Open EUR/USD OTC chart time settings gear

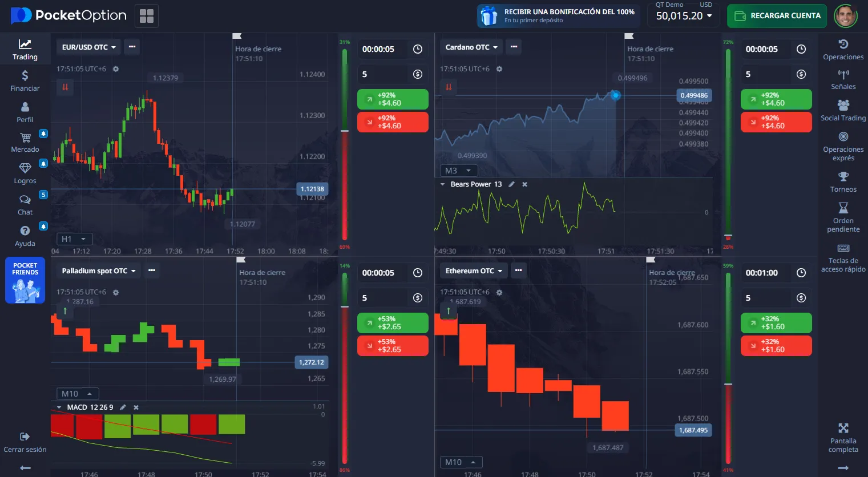point(116,69)
